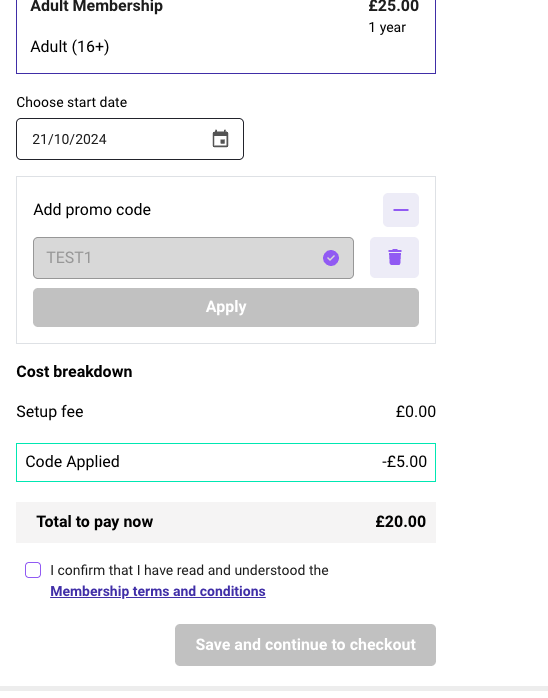This screenshot has height=698, width=548.
Task: Select the start date input field
Action: click(130, 139)
